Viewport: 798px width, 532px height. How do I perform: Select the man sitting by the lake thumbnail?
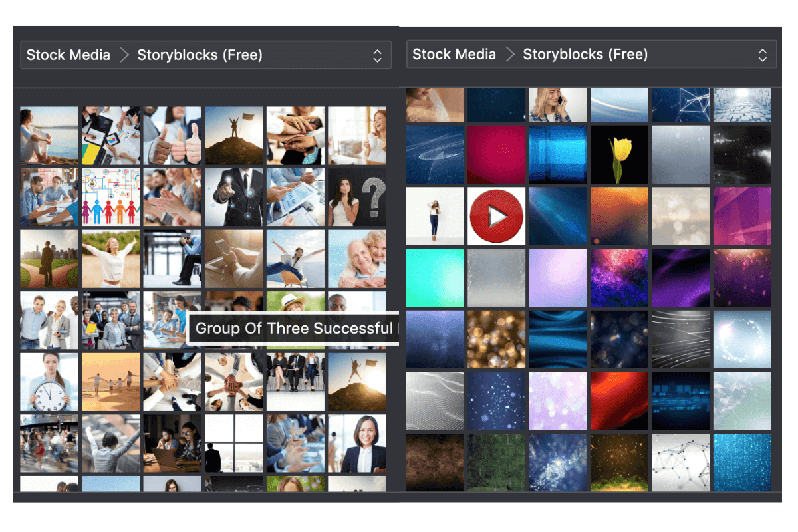(x=49, y=136)
